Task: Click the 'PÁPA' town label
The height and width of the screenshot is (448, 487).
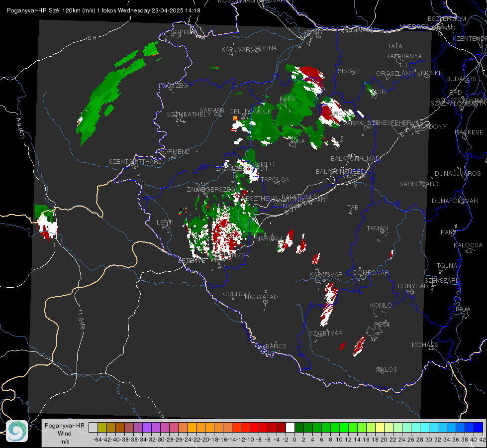Action: click(288, 99)
